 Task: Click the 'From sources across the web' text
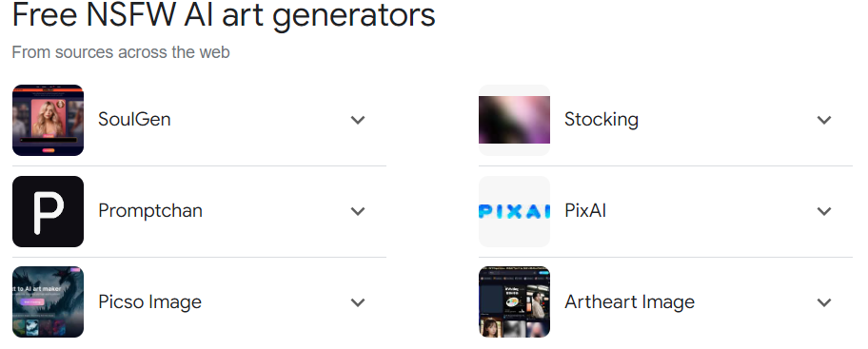click(x=121, y=52)
